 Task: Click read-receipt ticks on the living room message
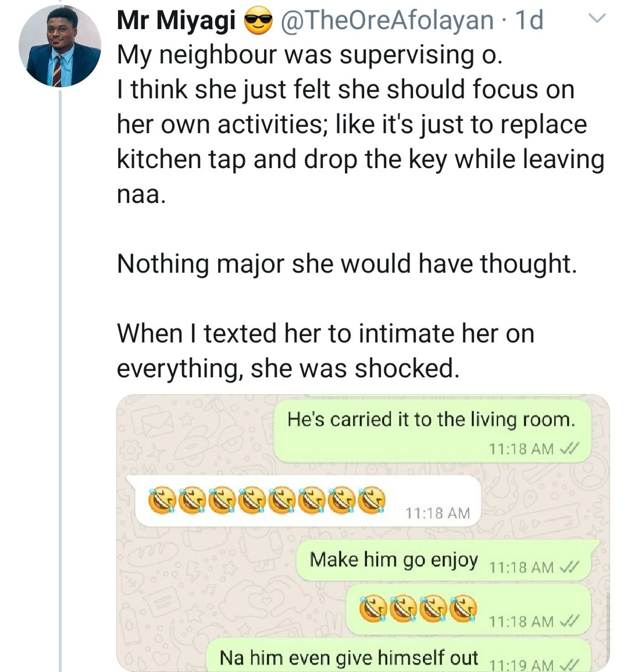569,449
